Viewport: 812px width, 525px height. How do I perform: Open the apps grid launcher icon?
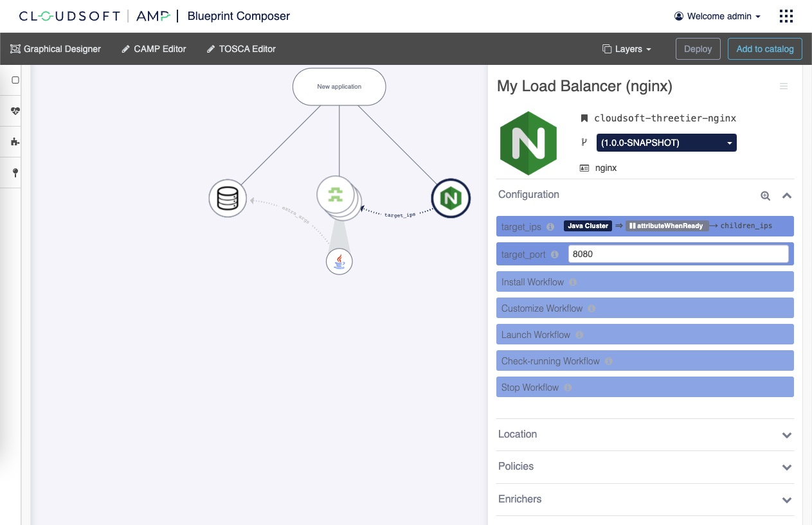[786, 16]
